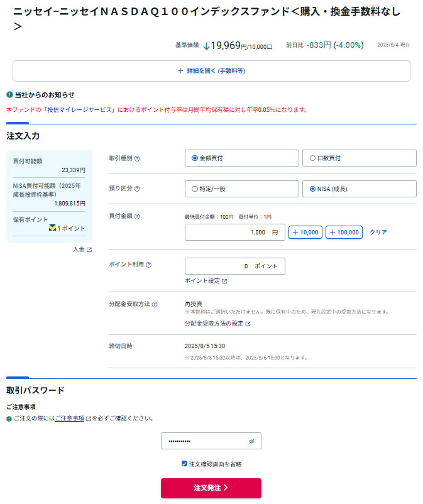This screenshot has width=423, height=504.
Task: Click info icon beside 当社からのお知らせ
Action: click(x=9, y=95)
